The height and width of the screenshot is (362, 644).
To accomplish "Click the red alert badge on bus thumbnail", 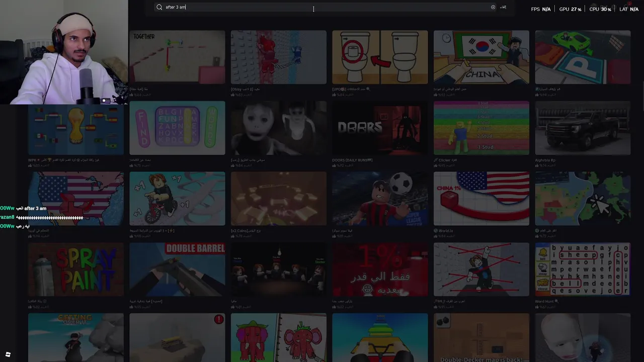I will 219,319.
